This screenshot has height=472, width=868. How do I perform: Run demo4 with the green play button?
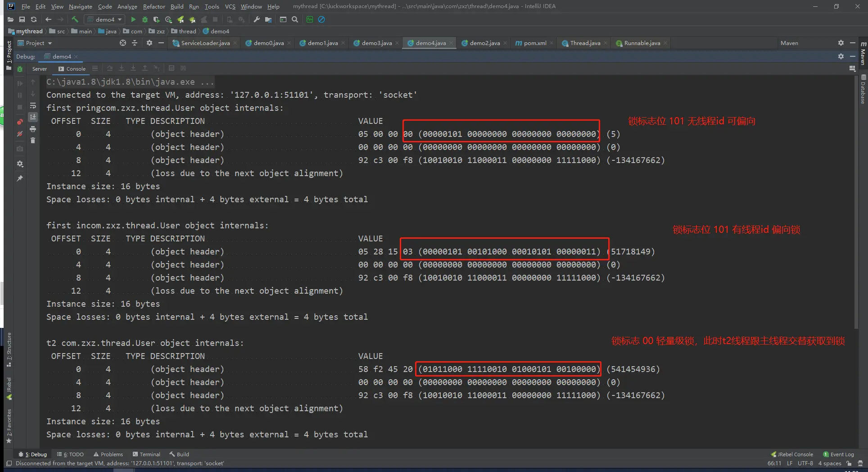133,19
